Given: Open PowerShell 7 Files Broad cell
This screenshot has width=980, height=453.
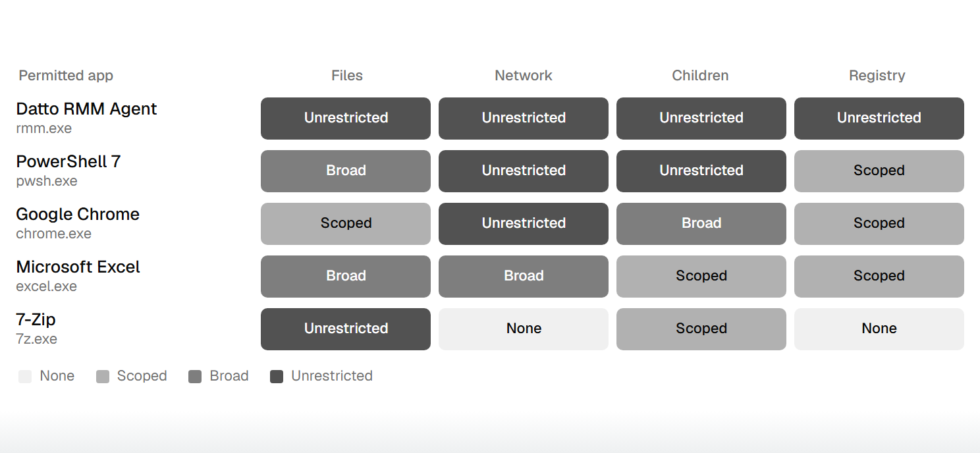Looking at the screenshot, I should click(x=346, y=171).
